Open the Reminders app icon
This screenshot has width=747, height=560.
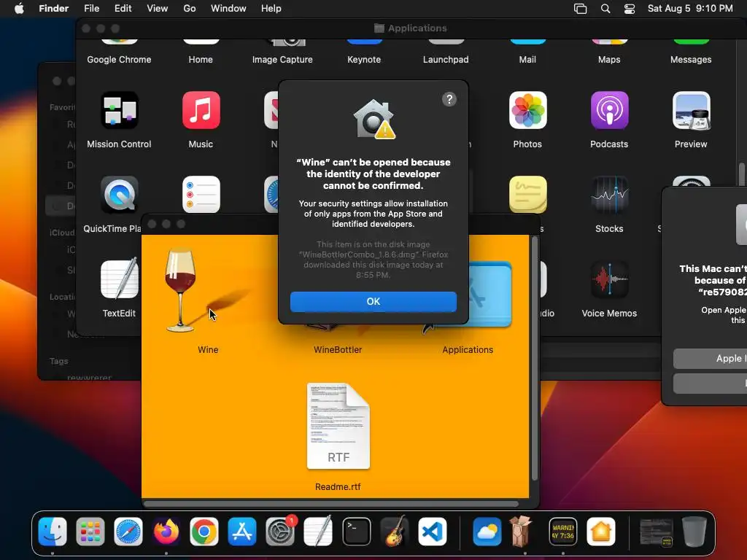point(201,194)
